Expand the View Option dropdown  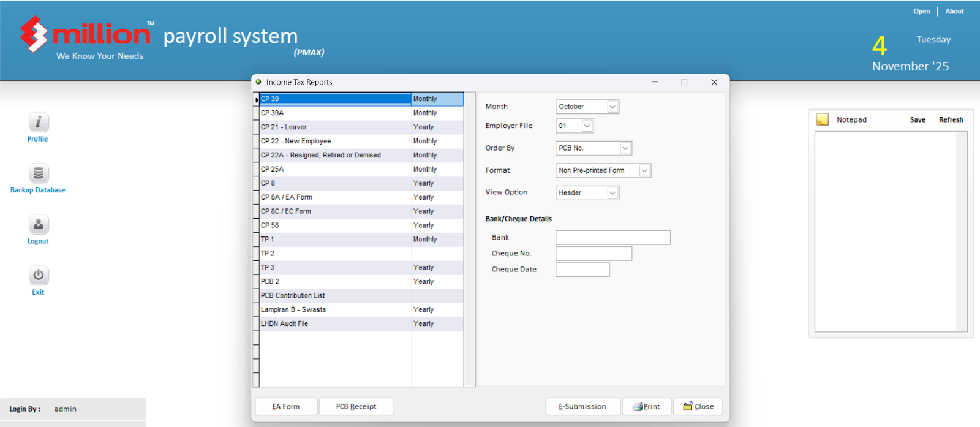click(x=612, y=193)
